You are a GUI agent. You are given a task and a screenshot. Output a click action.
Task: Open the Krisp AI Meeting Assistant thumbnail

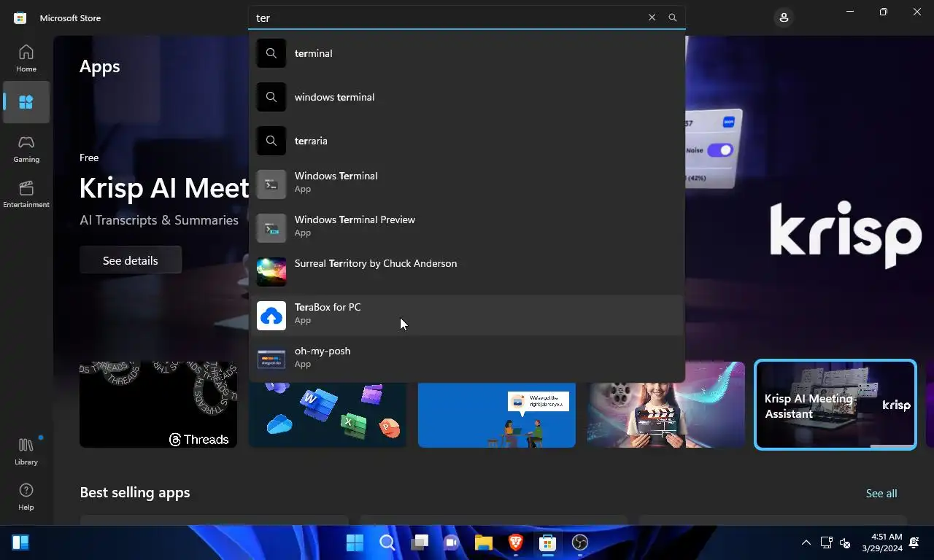click(835, 405)
